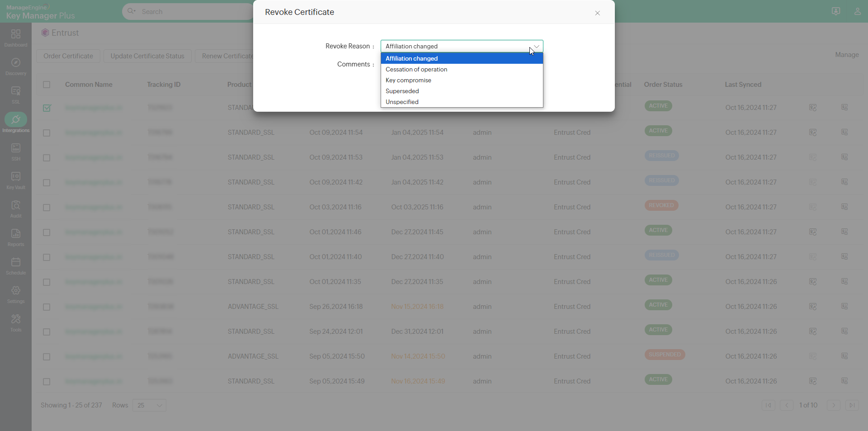Viewport: 868px width, 431px height.
Task: Select Cessation of operation as revoke reason
Action: click(x=416, y=69)
